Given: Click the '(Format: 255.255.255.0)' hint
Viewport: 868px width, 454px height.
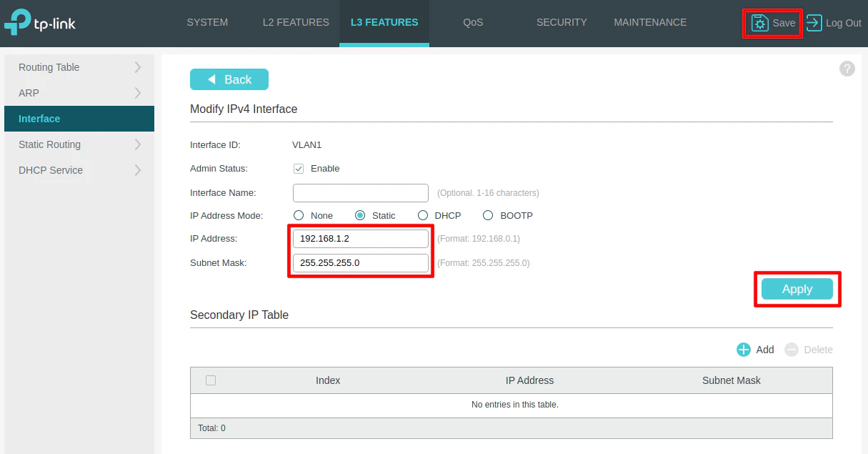Looking at the screenshot, I should [484, 263].
